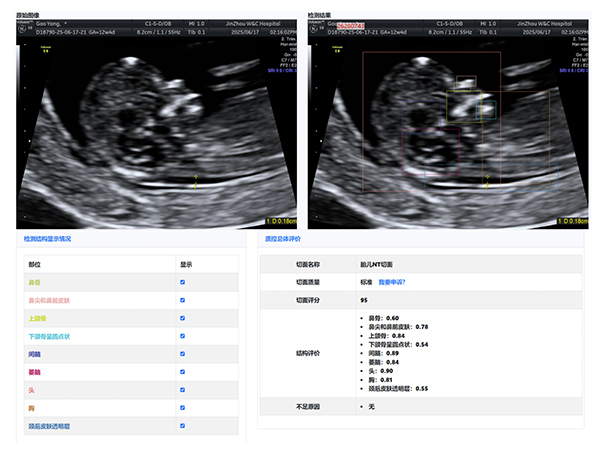Uncheck the 间脑 display checkbox
Image resolution: width=600 pixels, height=450 pixels.
pyautogui.click(x=182, y=353)
